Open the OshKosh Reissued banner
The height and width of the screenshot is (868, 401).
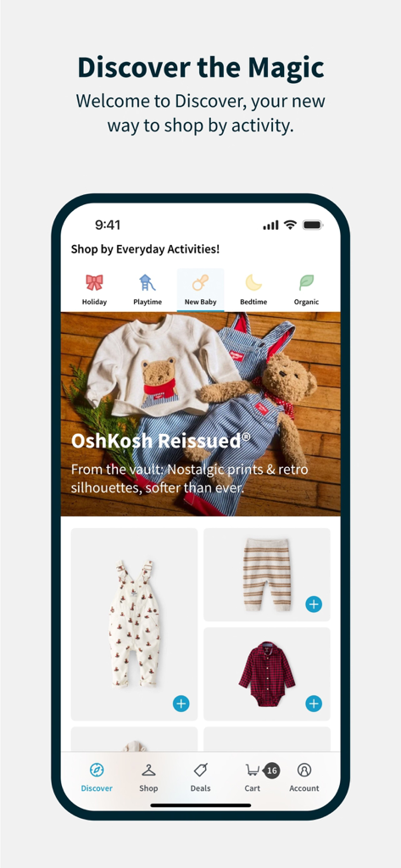click(x=200, y=414)
